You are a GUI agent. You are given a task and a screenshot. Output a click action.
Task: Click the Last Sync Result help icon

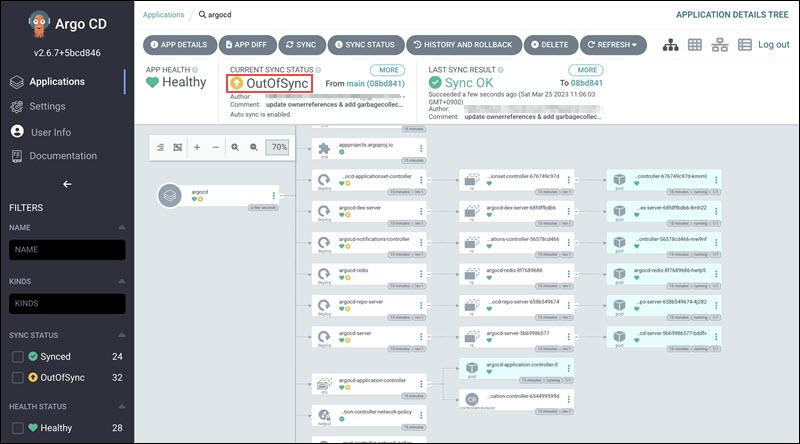501,70
